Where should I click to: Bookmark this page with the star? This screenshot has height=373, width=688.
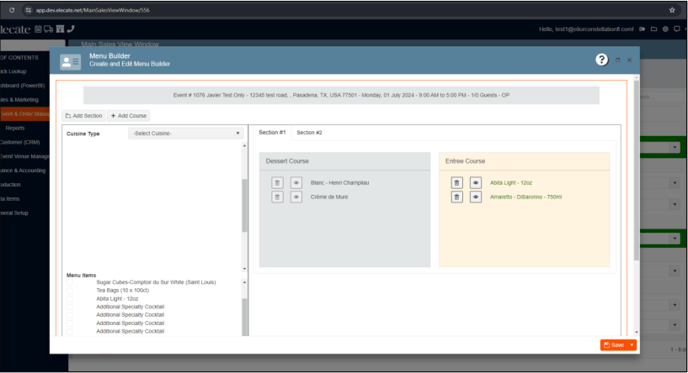672,10
